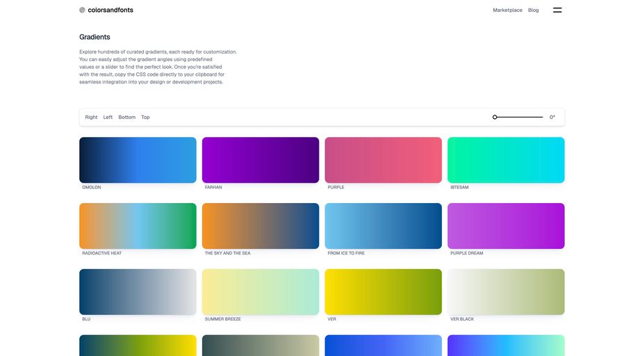This screenshot has height=356, width=644.
Task: Click the gradient angle slider handle
Action: [x=495, y=118]
